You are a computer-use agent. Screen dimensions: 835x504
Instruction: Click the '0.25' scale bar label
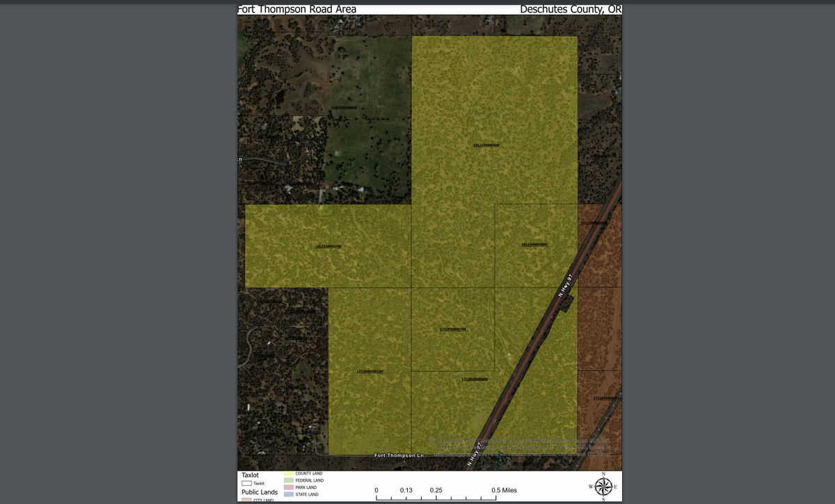[436, 490]
